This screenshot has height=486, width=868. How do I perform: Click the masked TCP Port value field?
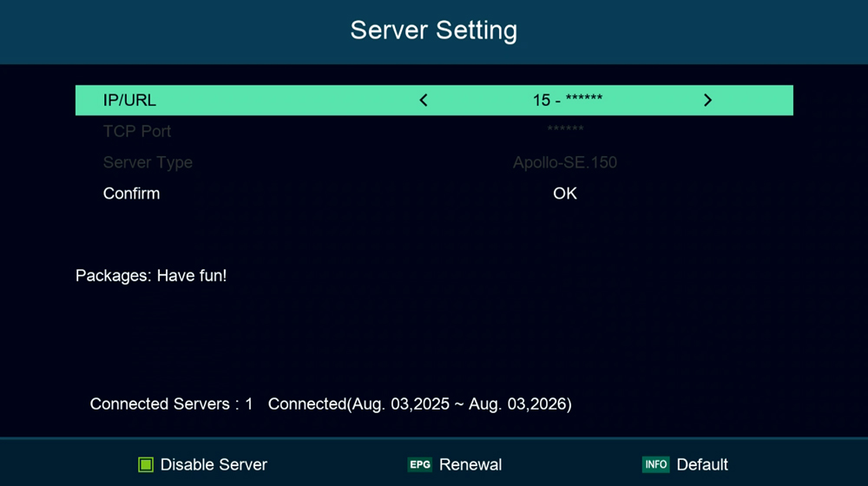point(565,131)
